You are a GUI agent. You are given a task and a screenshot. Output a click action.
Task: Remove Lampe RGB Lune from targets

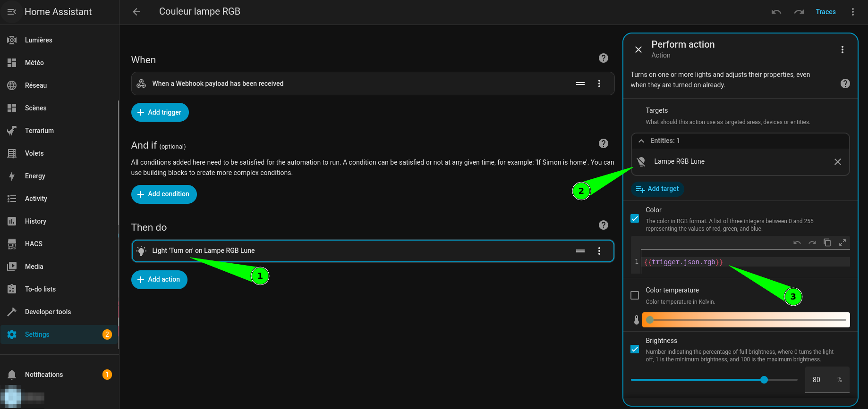pos(837,162)
